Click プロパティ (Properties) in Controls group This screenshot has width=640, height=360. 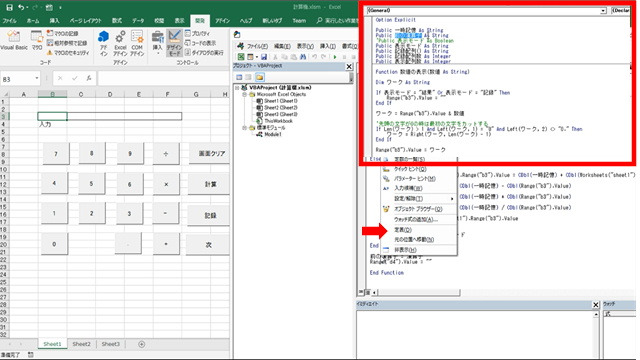(198, 33)
